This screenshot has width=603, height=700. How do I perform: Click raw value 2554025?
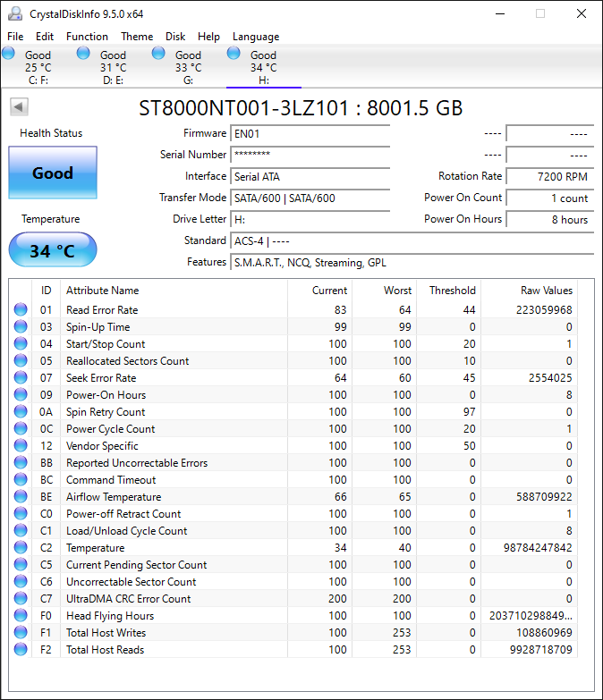coord(550,377)
